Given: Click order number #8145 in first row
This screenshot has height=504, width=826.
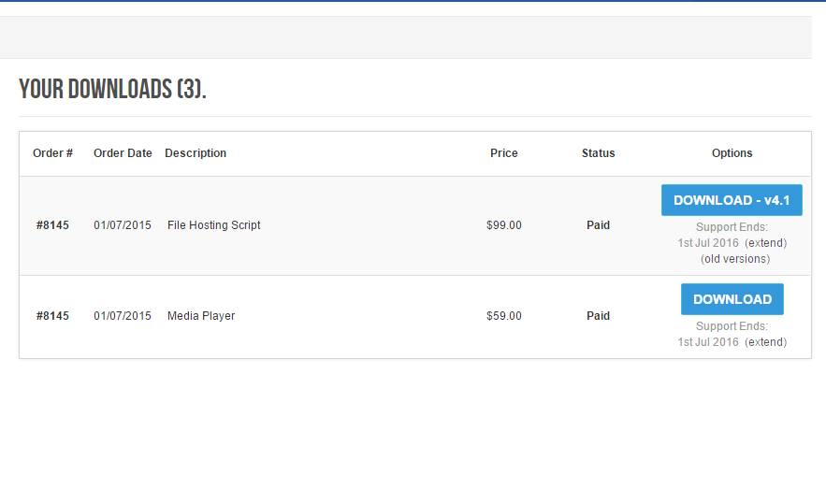Looking at the screenshot, I should coord(52,225).
